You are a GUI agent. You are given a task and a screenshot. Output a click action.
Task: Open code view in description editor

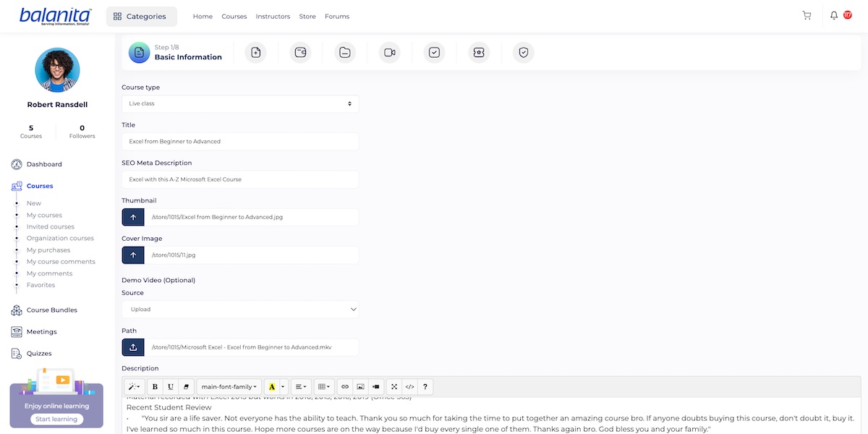coord(409,387)
